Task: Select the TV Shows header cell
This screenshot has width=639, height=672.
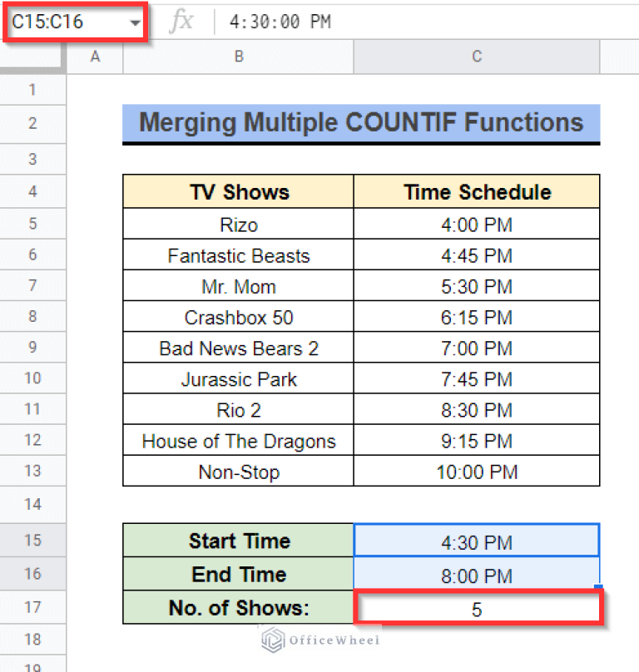Action: click(238, 192)
